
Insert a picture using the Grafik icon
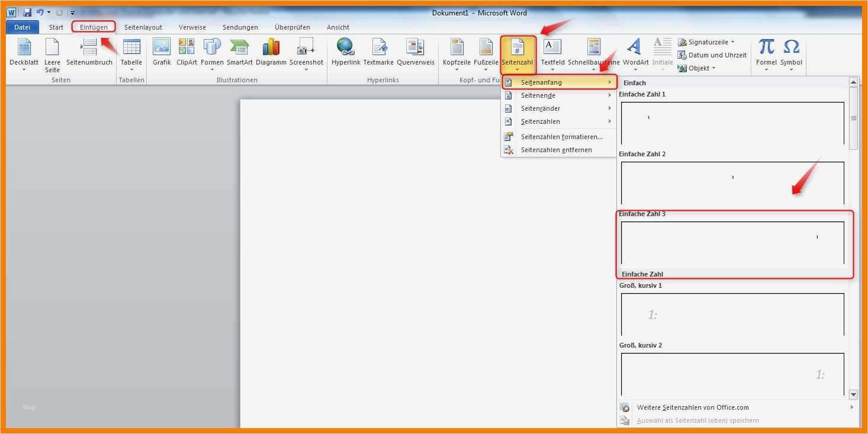point(162,52)
